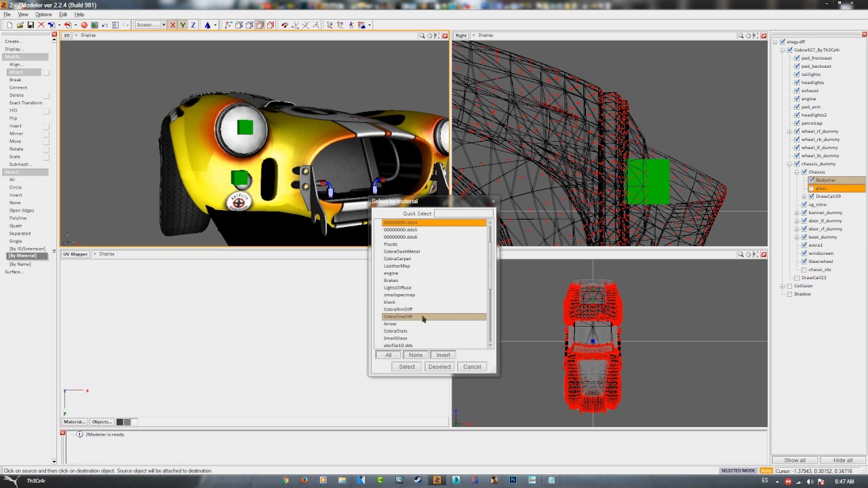Close the message log panel red X
Image resolution: width=868 pixels, height=488 pixels.
tap(62, 432)
